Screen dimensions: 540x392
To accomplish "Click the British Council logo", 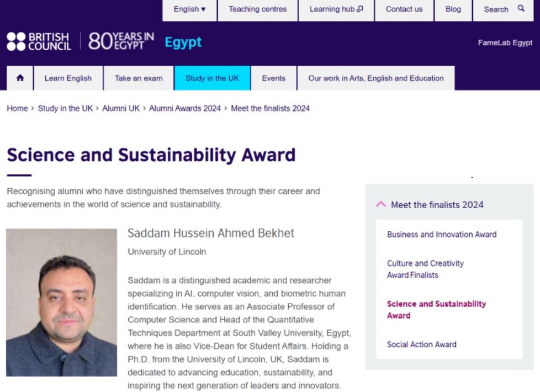I will pos(39,41).
